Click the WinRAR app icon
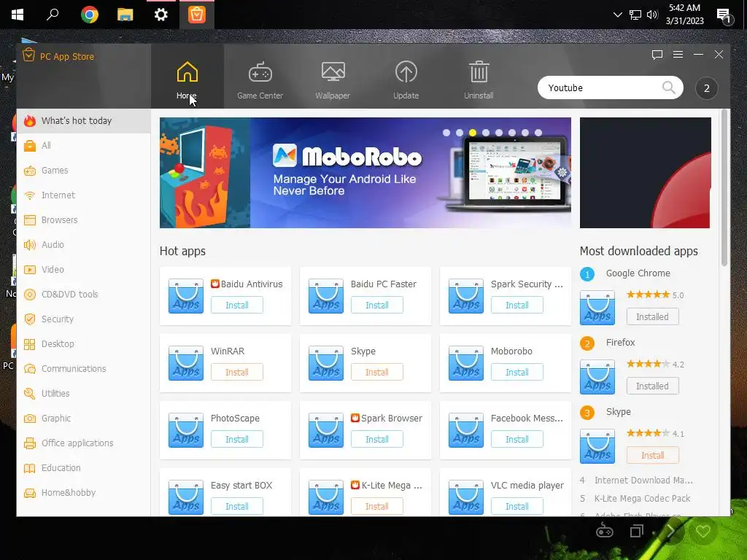The width and height of the screenshot is (747, 560). click(186, 363)
